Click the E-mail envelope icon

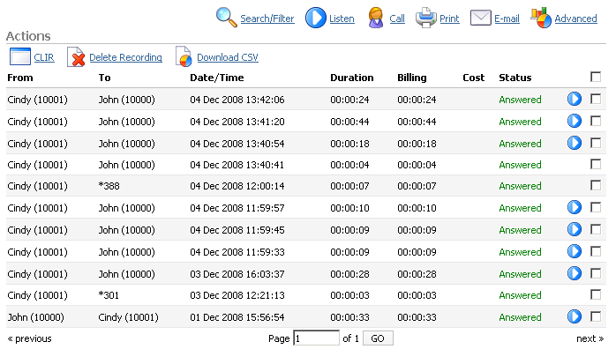480,18
